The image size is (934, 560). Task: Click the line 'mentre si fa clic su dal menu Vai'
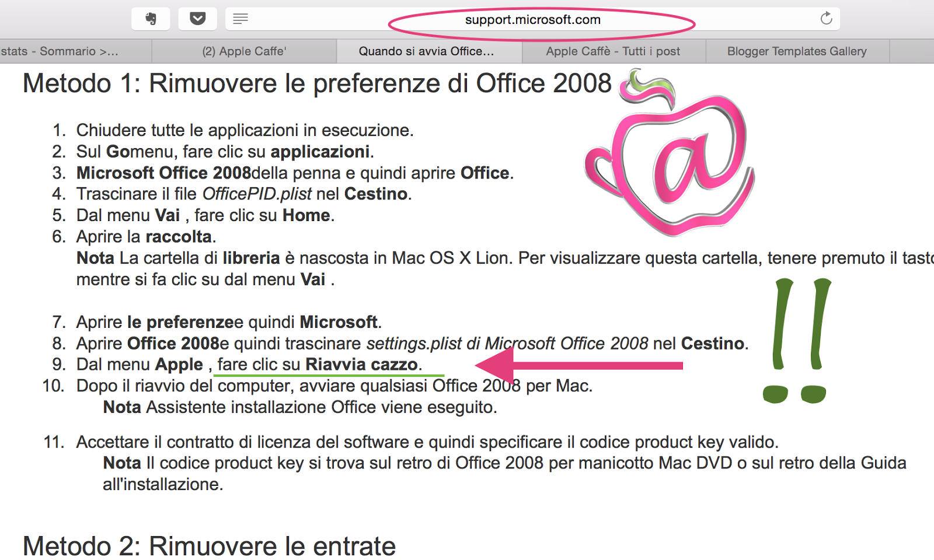coord(205,280)
